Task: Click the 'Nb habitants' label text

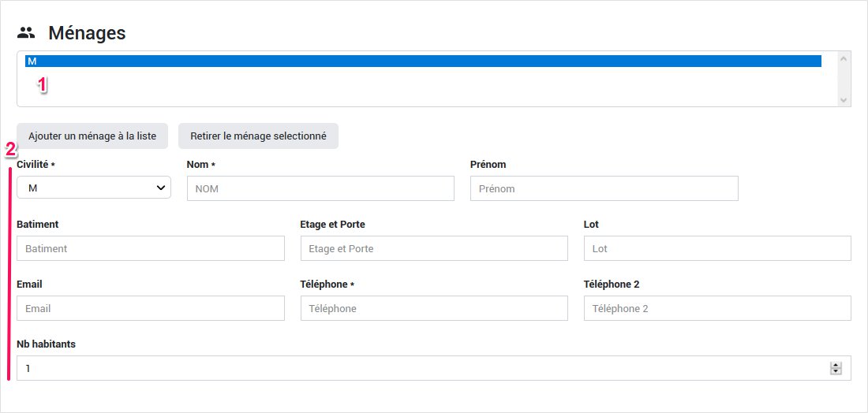Action: [46, 344]
